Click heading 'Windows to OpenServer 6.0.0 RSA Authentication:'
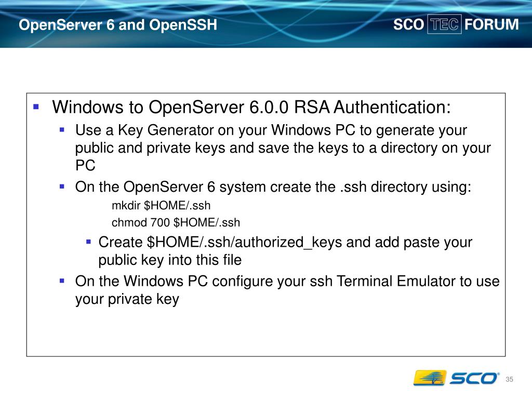 tap(251, 107)
